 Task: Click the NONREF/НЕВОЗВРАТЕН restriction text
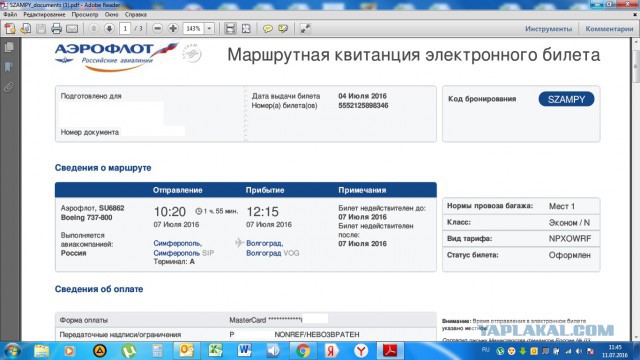[x=317, y=334]
